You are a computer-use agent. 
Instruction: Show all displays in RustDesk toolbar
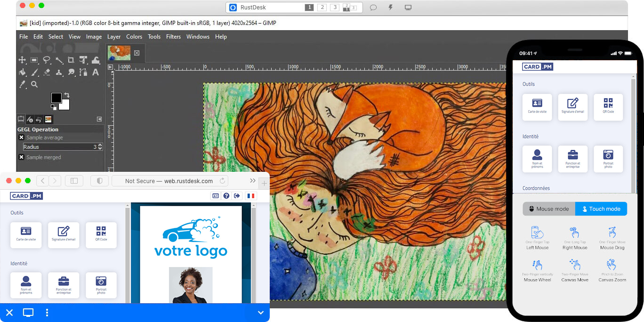tap(349, 8)
